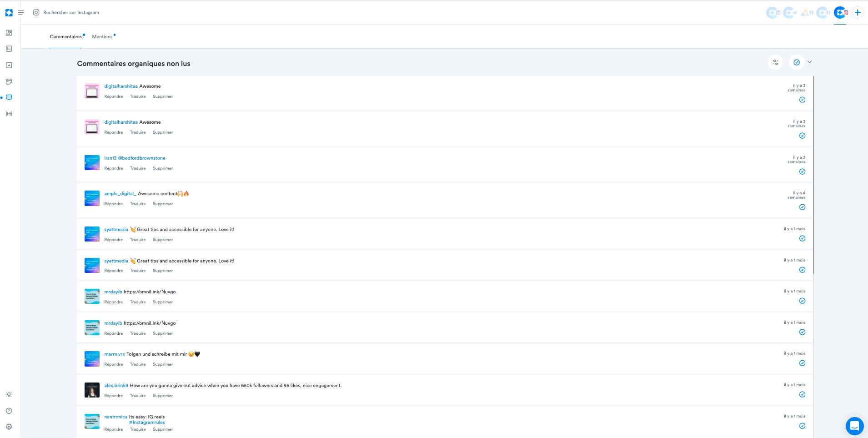The height and width of the screenshot is (438, 868).
Task: Toggle the theme switch icon near bottom sidebar
Action: [x=9, y=394]
